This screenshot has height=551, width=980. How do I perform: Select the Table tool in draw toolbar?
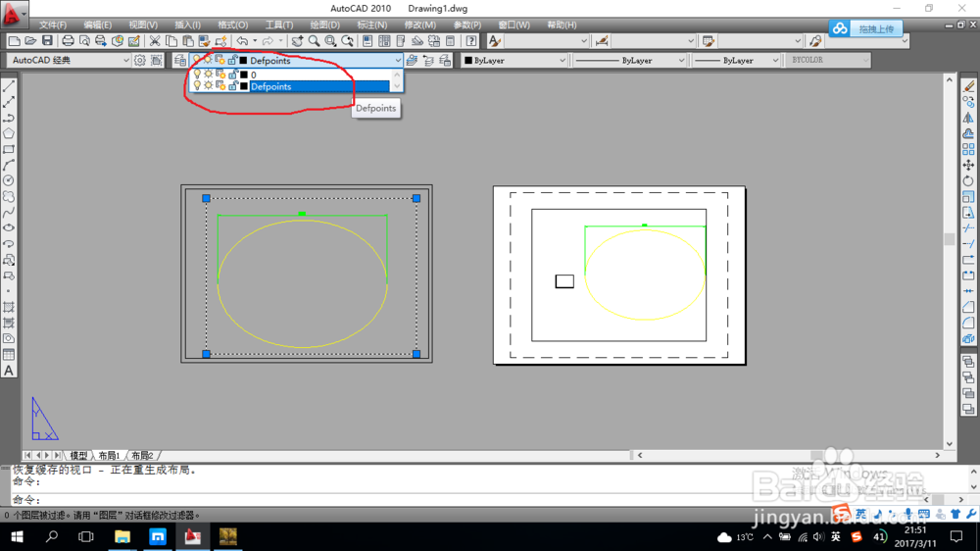coord(9,355)
